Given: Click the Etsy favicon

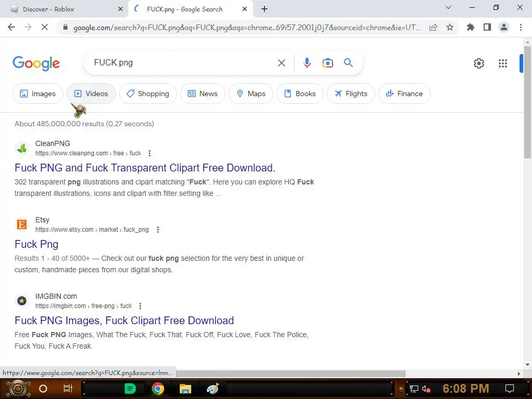Looking at the screenshot, I should [22, 224].
